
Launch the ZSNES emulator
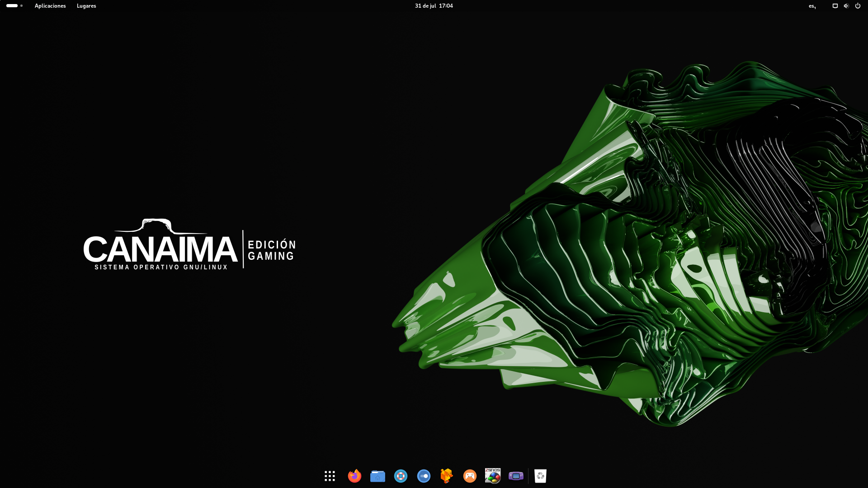click(493, 476)
